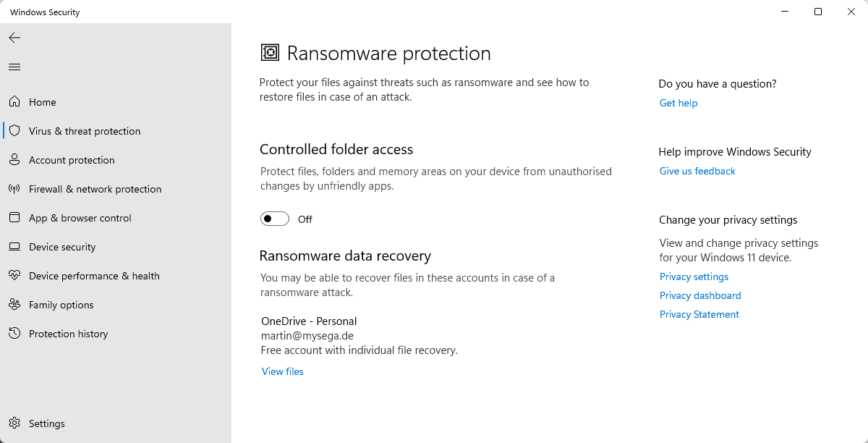Click the Device security laptop icon
Screen dimensions: 868x443
14,247
